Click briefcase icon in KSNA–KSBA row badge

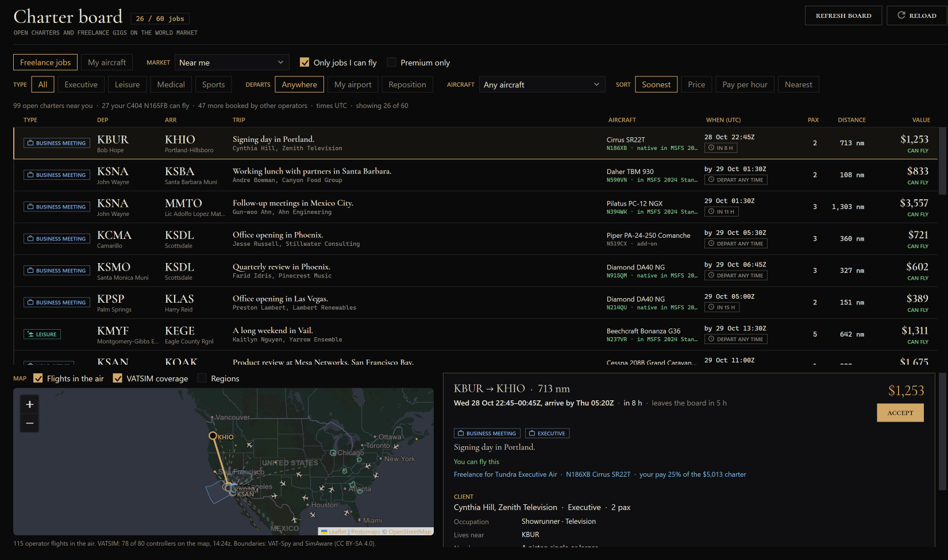[x=30, y=175]
